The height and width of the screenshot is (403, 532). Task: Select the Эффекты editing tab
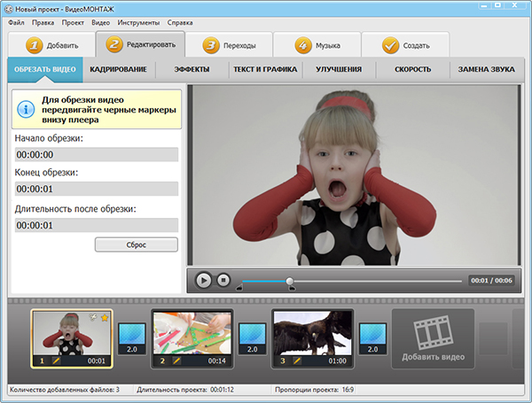point(192,69)
